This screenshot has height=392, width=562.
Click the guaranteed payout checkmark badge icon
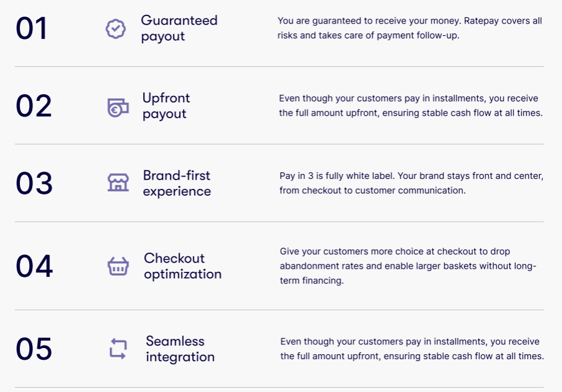coord(116,29)
